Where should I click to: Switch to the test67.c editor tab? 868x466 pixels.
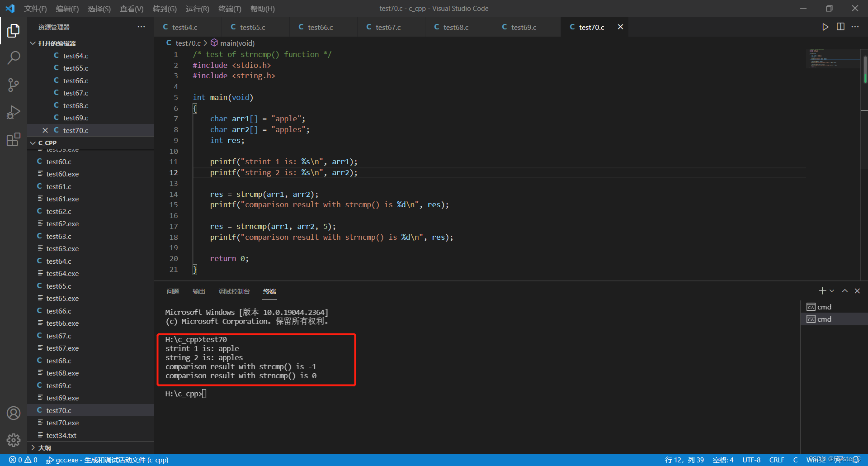pyautogui.click(x=391, y=27)
